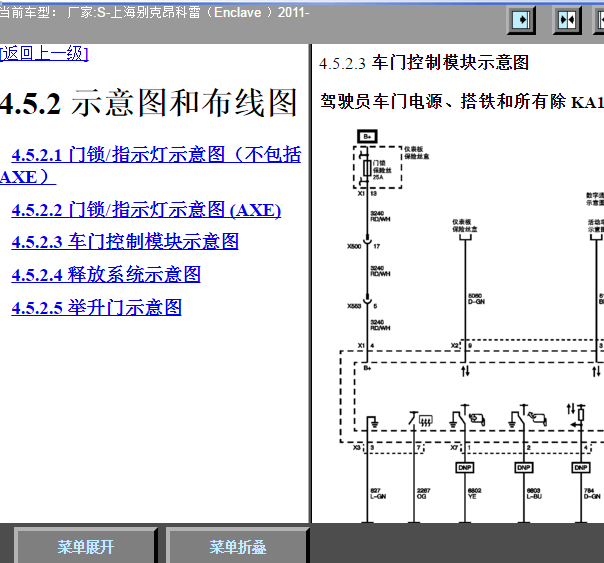Viewport: 604px width, 563px height.
Task: Open 4.5.2.3 车门控制模块示意图 link
Action: pos(125,242)
